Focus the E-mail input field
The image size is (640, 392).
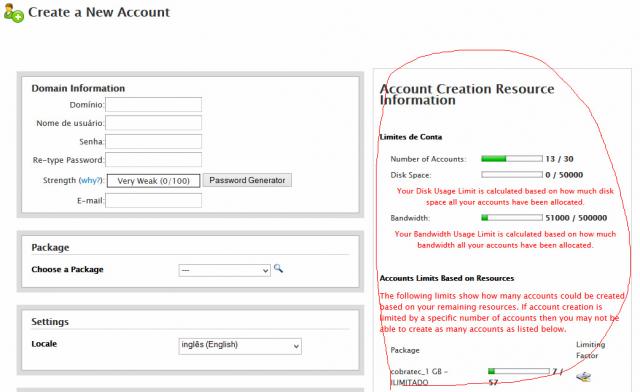click(x=153, y=200)
